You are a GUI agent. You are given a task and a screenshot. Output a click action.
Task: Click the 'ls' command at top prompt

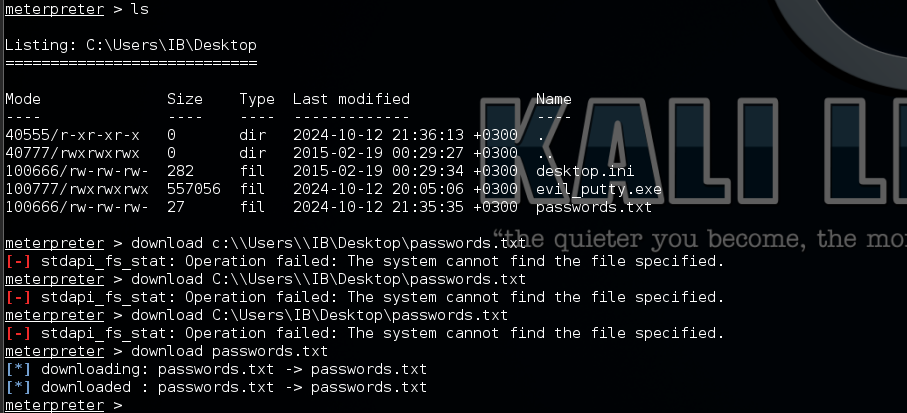click(x=140, y=9)
